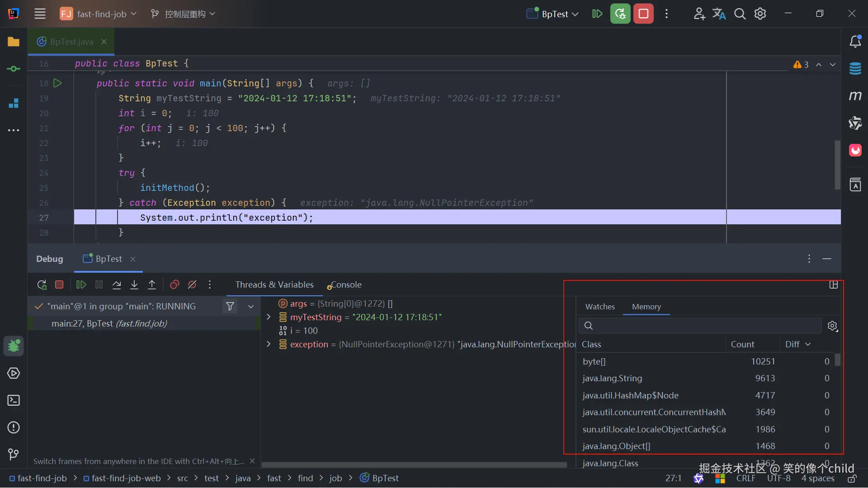Click the Rerun debug button in top toolbar
This screenshot has width=868, height=488.
pos(620,14)
